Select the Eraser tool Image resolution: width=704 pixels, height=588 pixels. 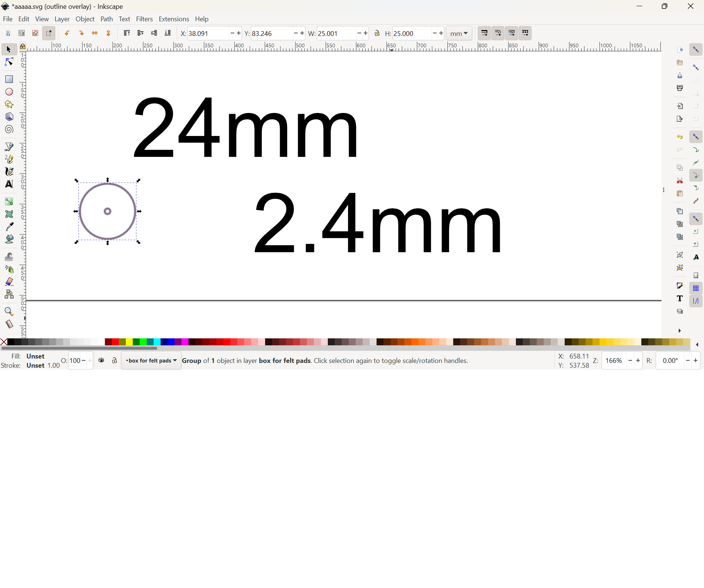(9, 282)
